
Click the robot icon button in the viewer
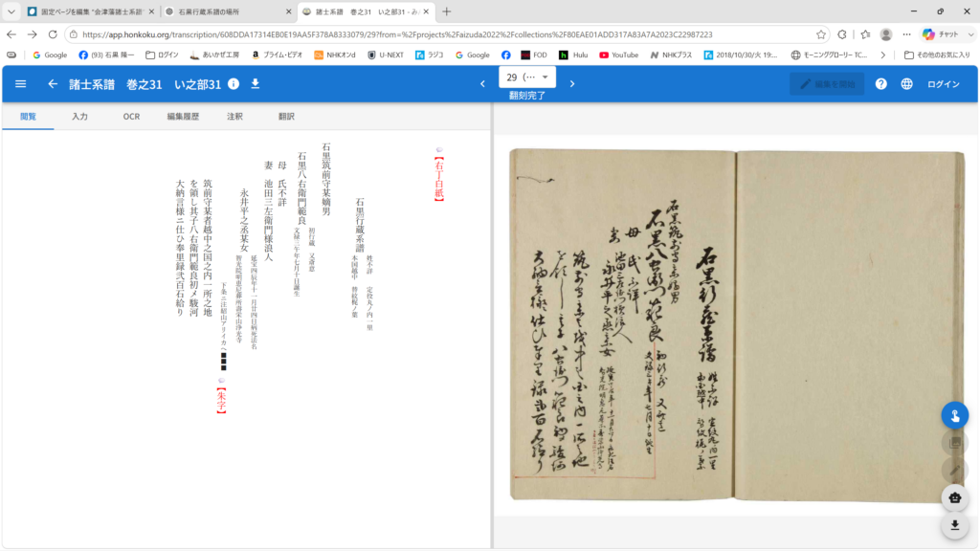pos(955,497)
